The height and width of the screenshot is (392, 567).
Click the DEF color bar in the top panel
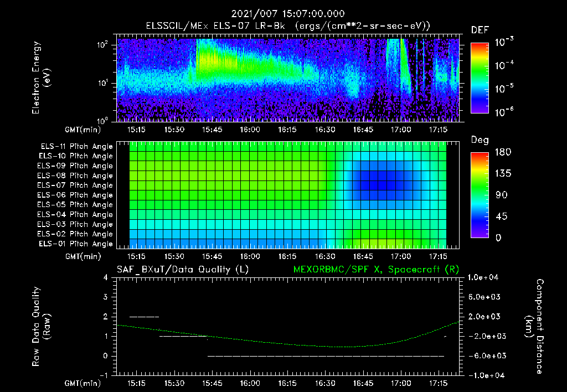(480, 78)
